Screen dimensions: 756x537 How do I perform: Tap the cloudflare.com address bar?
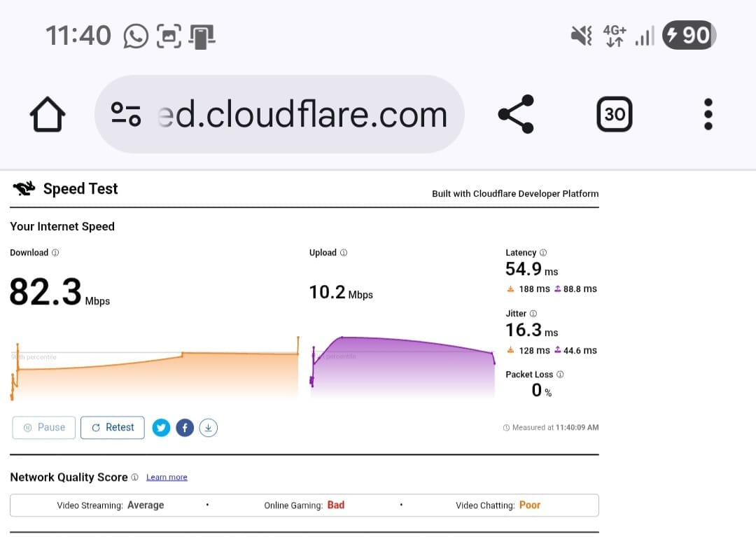coord(301,114)
